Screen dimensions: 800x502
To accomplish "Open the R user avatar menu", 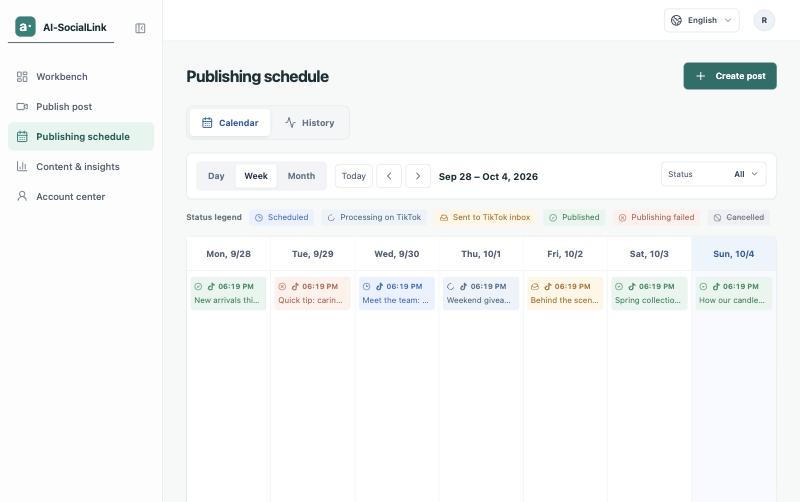I will click(764, 20).
